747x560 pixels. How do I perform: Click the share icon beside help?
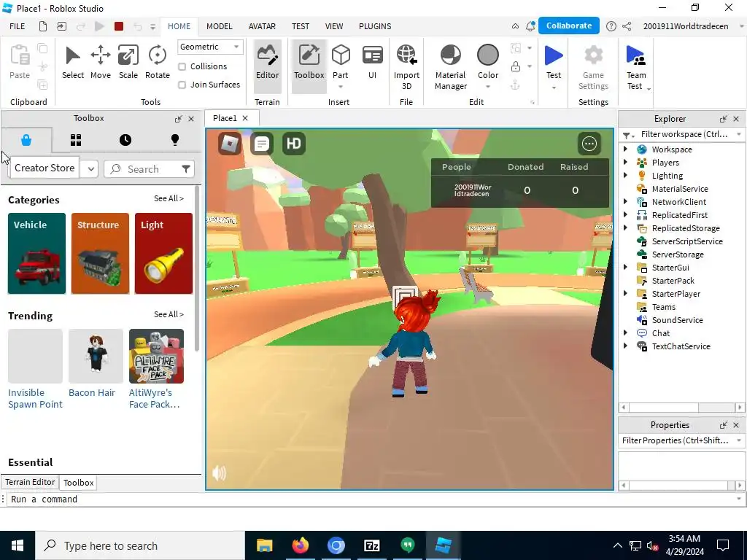point(627,26)
